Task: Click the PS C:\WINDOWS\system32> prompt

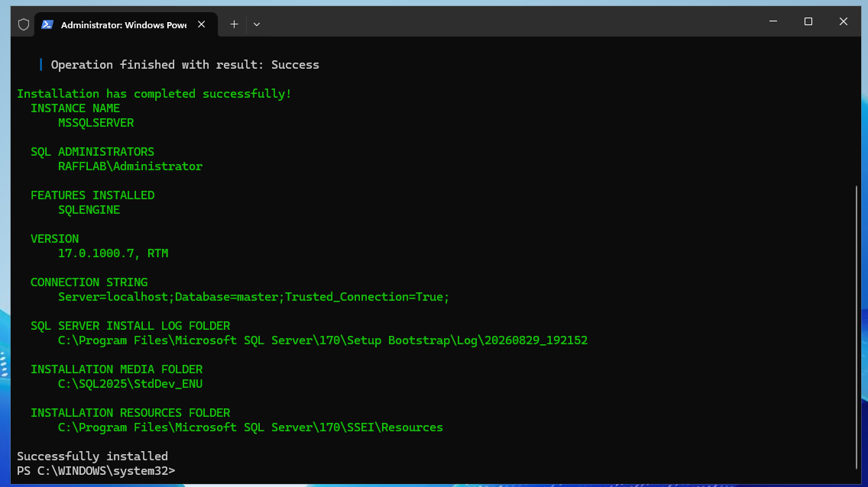Action: [x=96, y=471]
